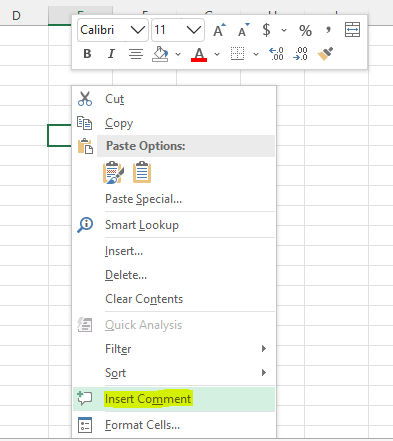This screenshot has height=441, width=393.
Task: Increase decimal places
Action: [276, 54]
